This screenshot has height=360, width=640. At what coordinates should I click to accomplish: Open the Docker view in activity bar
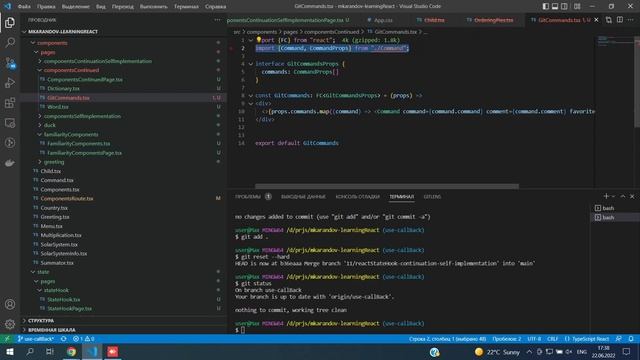(10, 163)
